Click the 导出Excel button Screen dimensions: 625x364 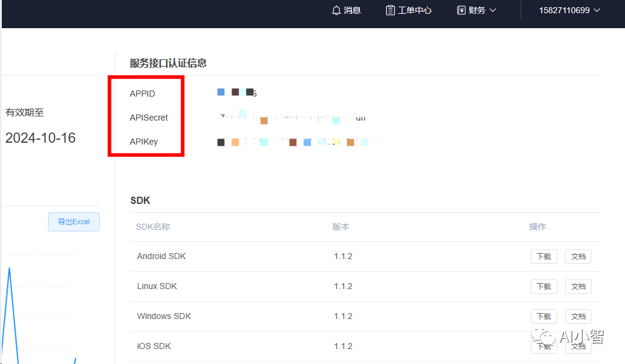pyautogui.click(x=74, y=222)
